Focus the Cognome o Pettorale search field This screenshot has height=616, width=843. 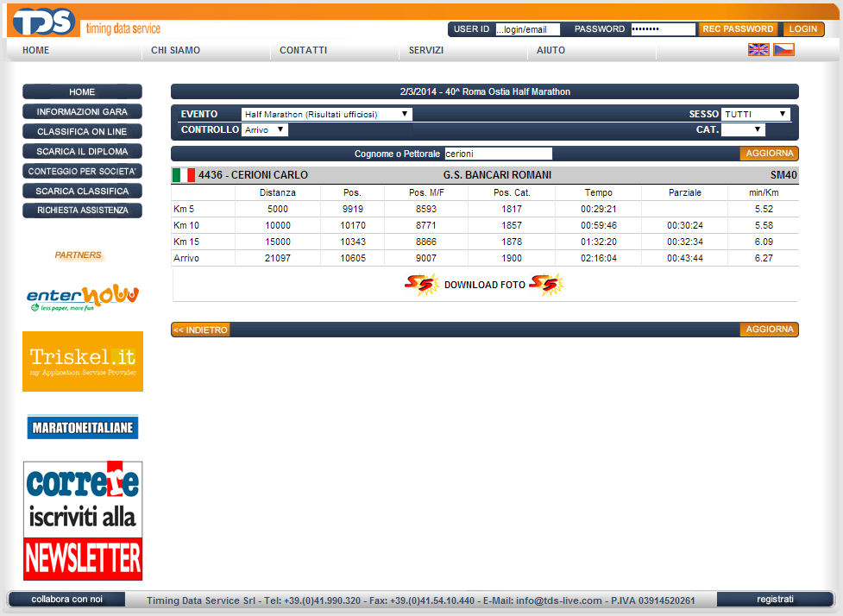(x=498, y=154)
